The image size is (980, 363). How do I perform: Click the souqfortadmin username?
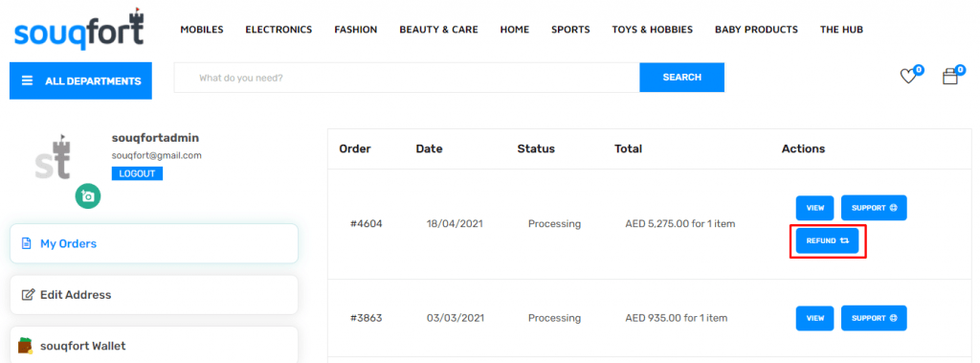click(155, 138)
